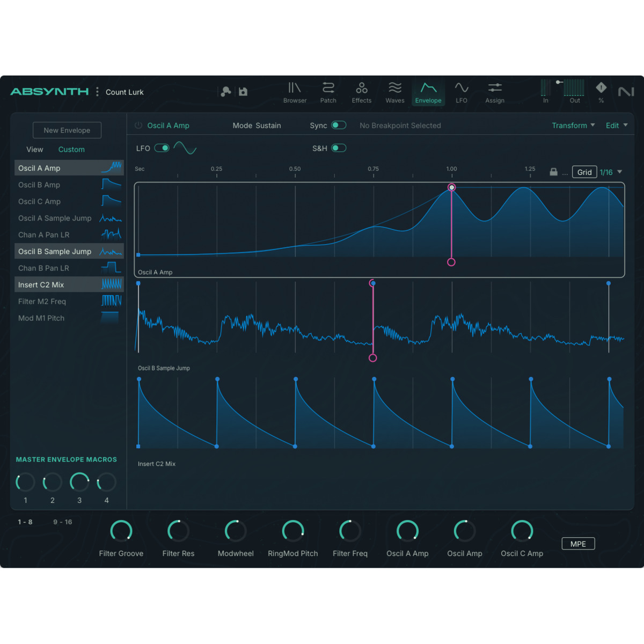The width and height of the screenshot is (644, 644).
Task: Switch to macros page 9 - 16
Action: [x=63, y=521]
